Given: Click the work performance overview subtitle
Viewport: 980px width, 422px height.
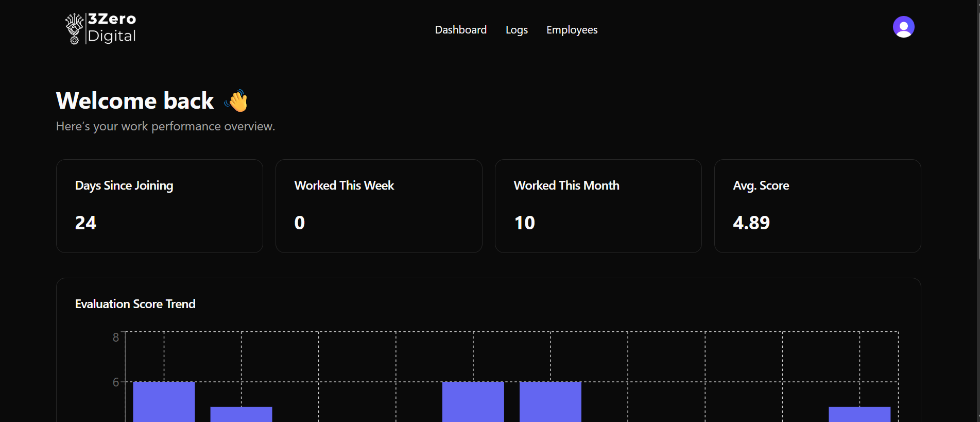Looking at the screenshot, I should tap(165, 126).
